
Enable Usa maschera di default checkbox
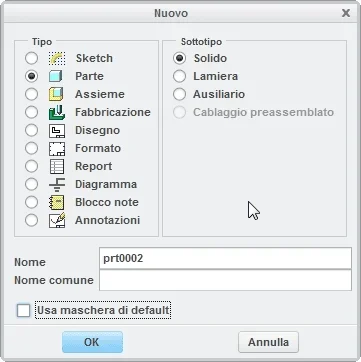point(23,310)
